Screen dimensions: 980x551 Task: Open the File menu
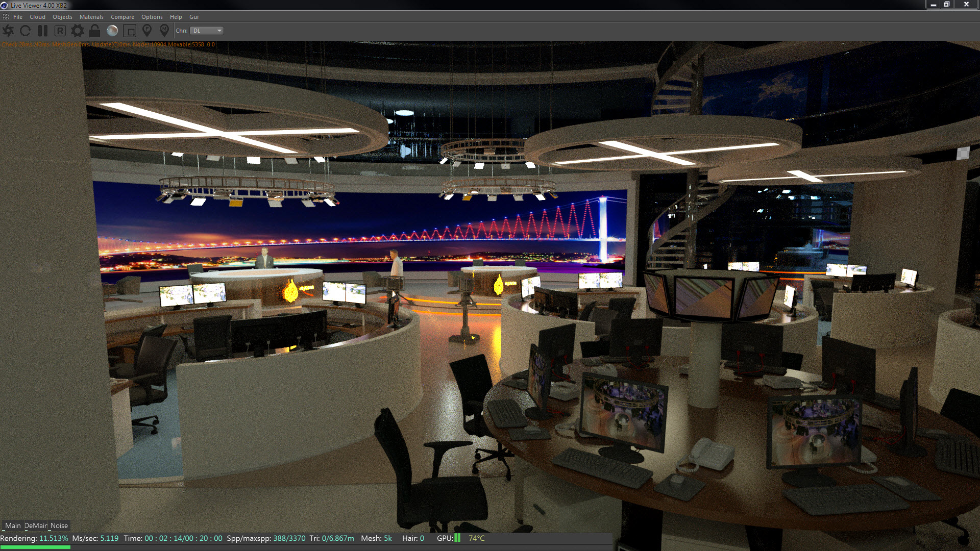[18, 17]
